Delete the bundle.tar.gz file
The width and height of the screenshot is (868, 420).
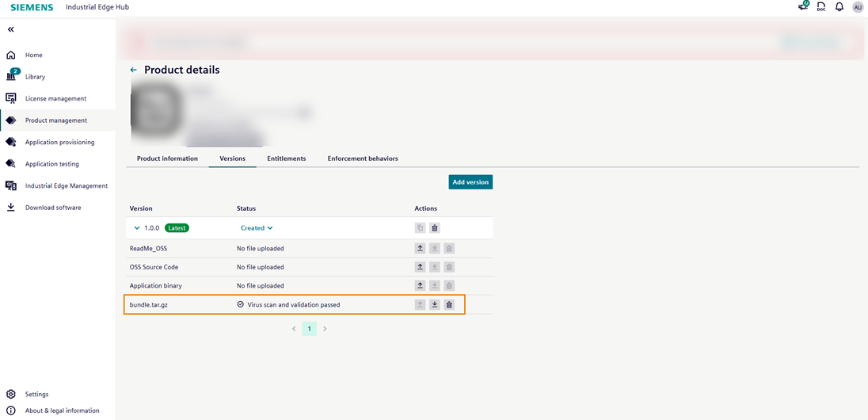(x=450, y=304)
